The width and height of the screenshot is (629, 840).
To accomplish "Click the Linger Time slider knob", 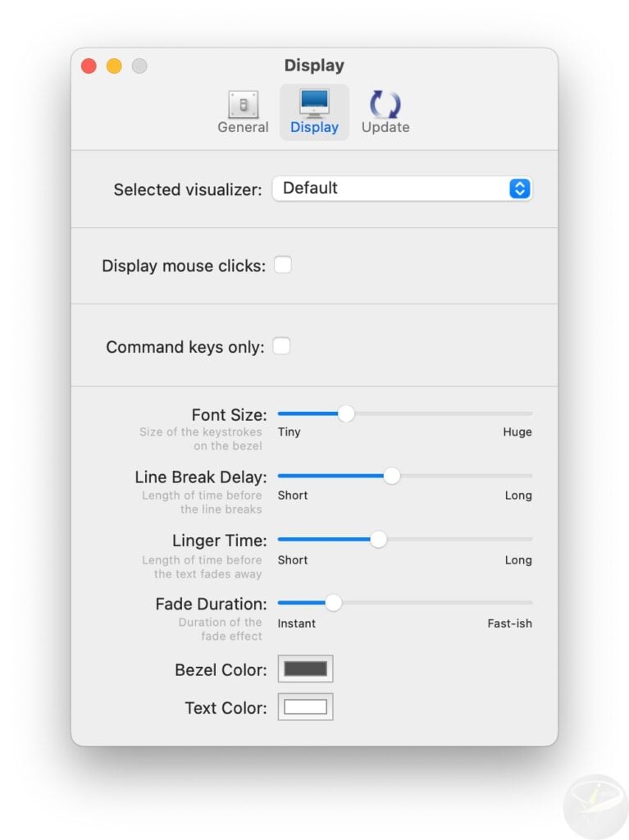I will [378, 539].
